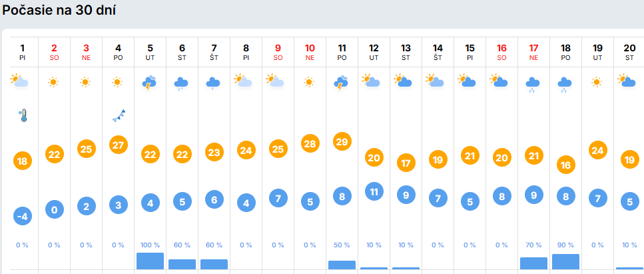The height and width of the screenshot is (274, 644).
Task: Click the sunny icon for day 19
Action: 597,82
